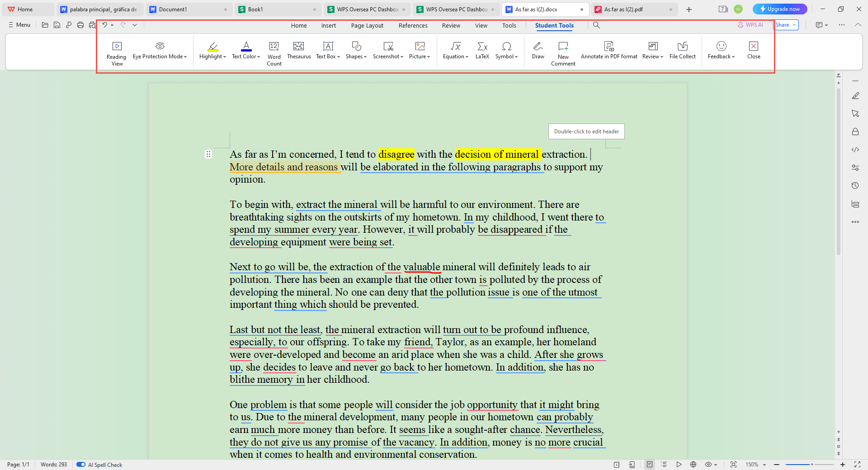The width and height of the screenshot is (868, 470).
Task: Adjust the zoom slider handle
Action: pyautogui.click(x=812, y=465)
